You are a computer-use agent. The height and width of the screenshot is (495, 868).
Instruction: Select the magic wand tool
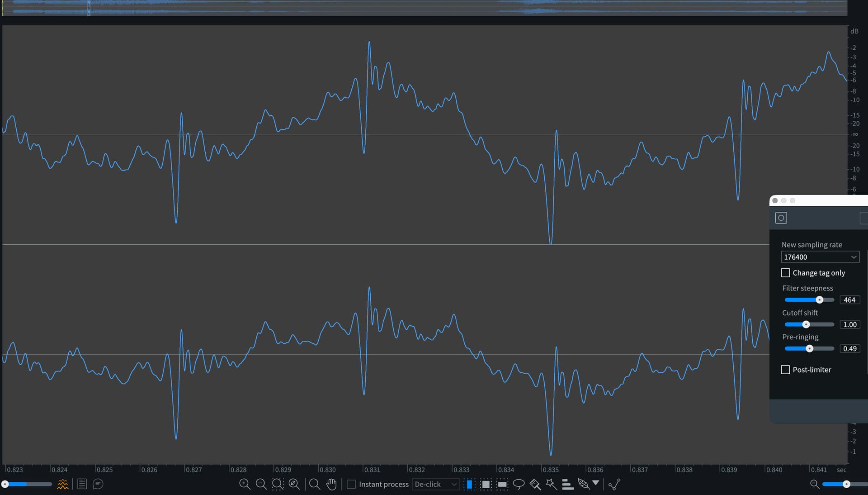551,484
